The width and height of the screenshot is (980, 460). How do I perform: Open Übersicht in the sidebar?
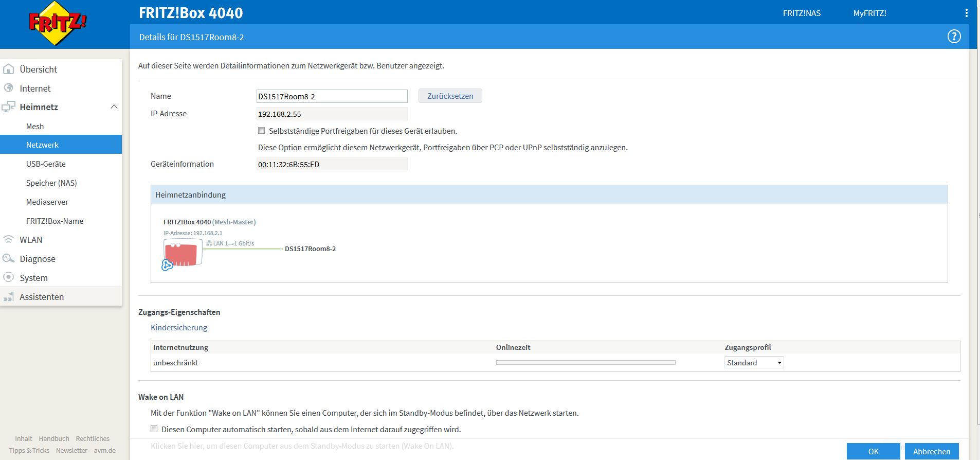click(38, 69)
